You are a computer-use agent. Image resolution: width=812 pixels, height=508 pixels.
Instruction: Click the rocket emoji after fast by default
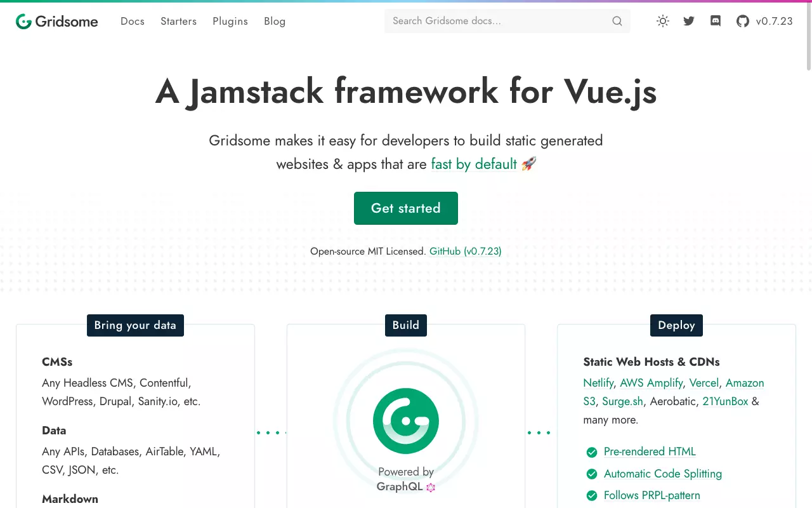tap(529, 164)
